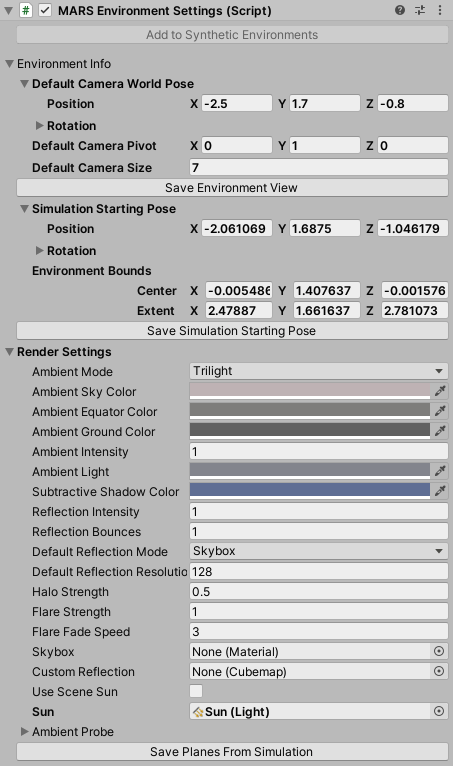
Task: Edit Default Camera Pivot Z field
Action: (x=412, y=146)
